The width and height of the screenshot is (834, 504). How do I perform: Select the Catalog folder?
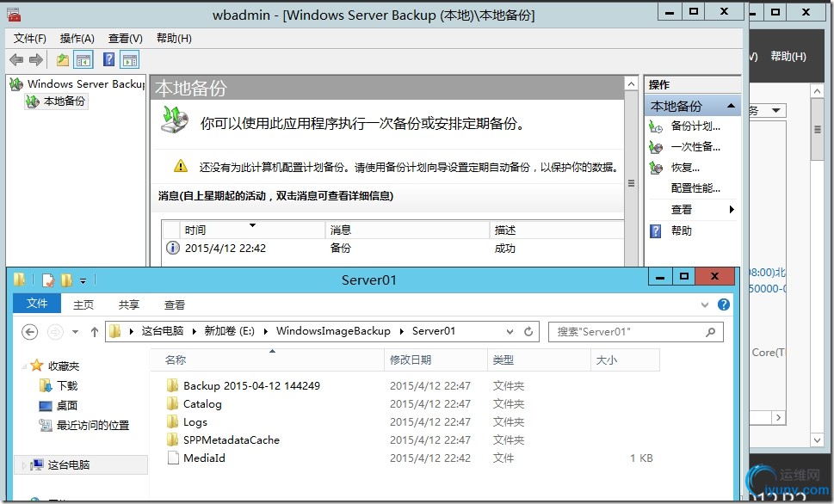(x=202, y=404)
